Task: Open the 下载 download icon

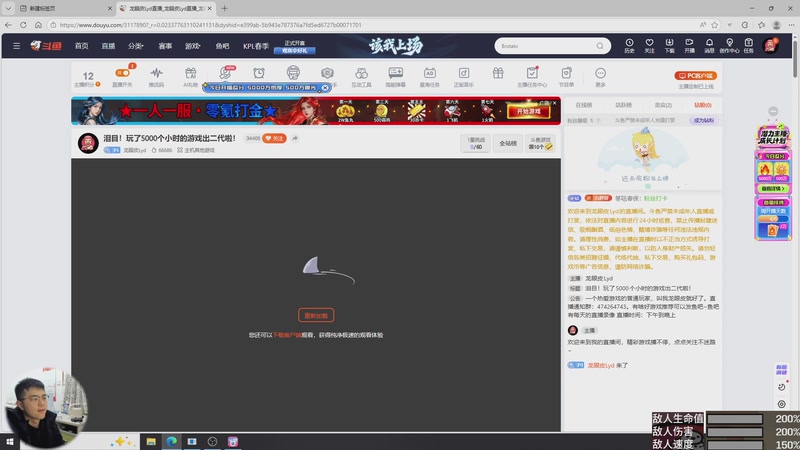Action: pyautogui.click(x=669, y=46)
